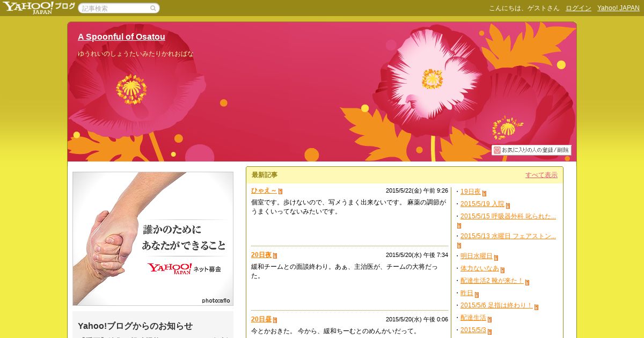Open the 体力ないなあ entry
This screenshot has width=644, height=338.
pyautogui.click(x=480, y=268)
